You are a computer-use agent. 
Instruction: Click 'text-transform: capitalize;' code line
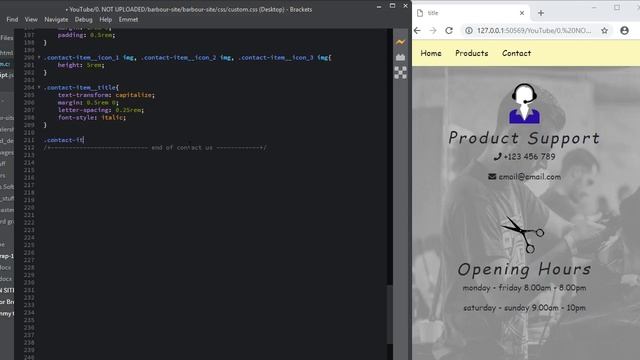(x=106, y=95)
